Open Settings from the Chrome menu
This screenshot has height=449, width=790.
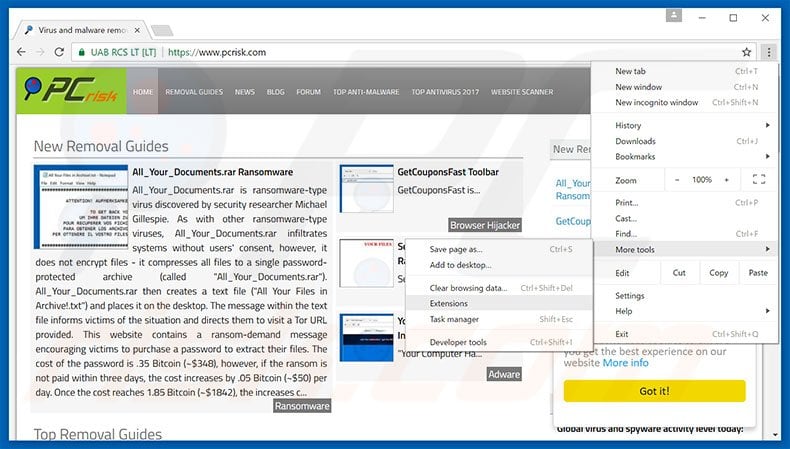pyautogui.click(x=686, y=295)
